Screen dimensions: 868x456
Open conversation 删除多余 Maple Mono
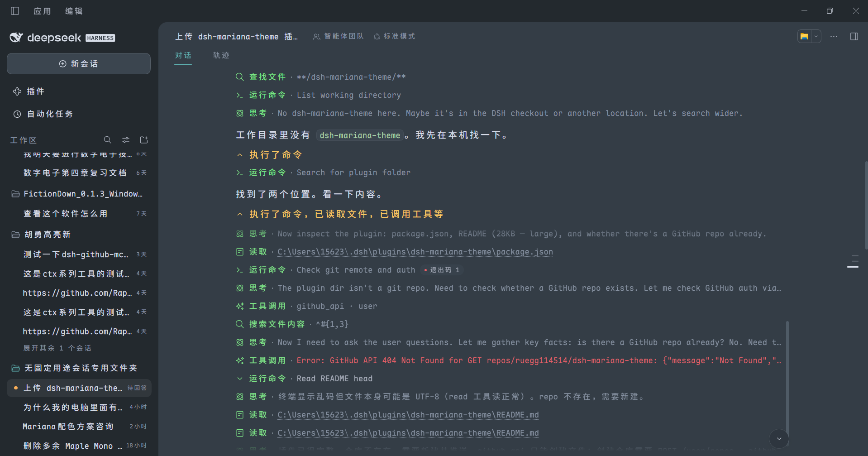point(79,446)
